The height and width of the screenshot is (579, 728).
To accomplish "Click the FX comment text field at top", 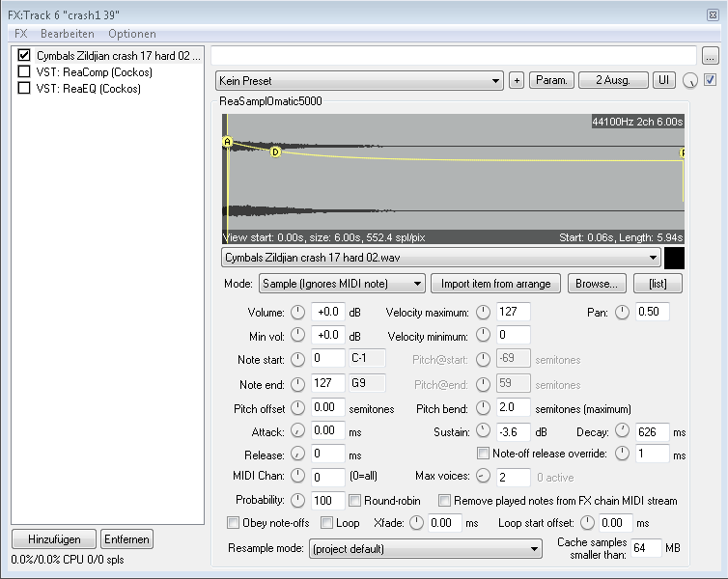I will 454,56.
